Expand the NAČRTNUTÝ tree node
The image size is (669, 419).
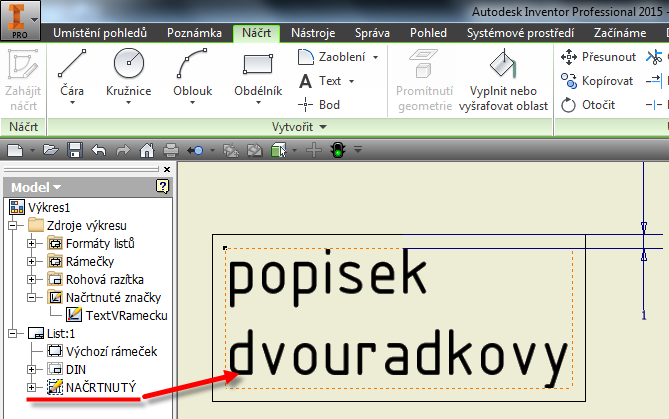point(31,387)
